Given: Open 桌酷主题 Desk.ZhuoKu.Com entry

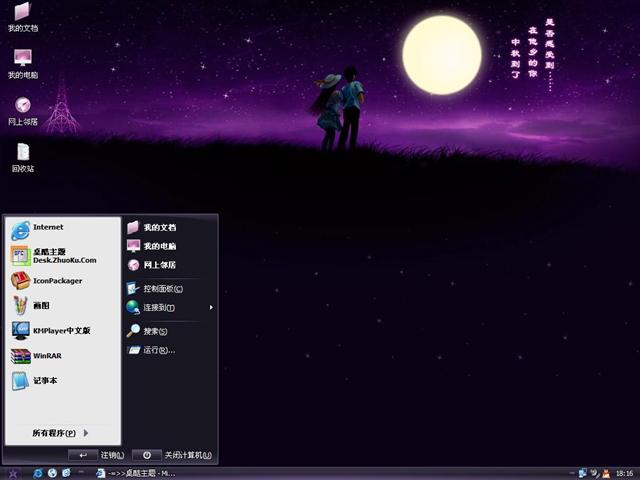Looking at the screenshot, I should (x=63, y=256).
